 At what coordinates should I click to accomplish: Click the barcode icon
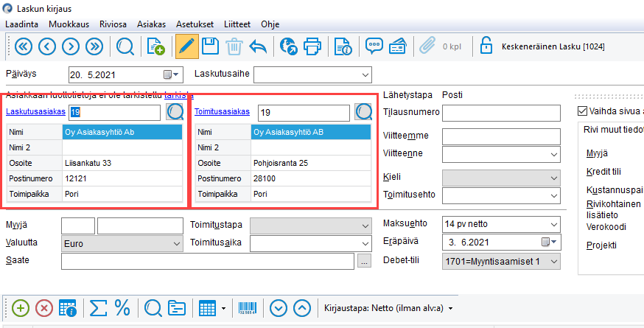(248, 308)
